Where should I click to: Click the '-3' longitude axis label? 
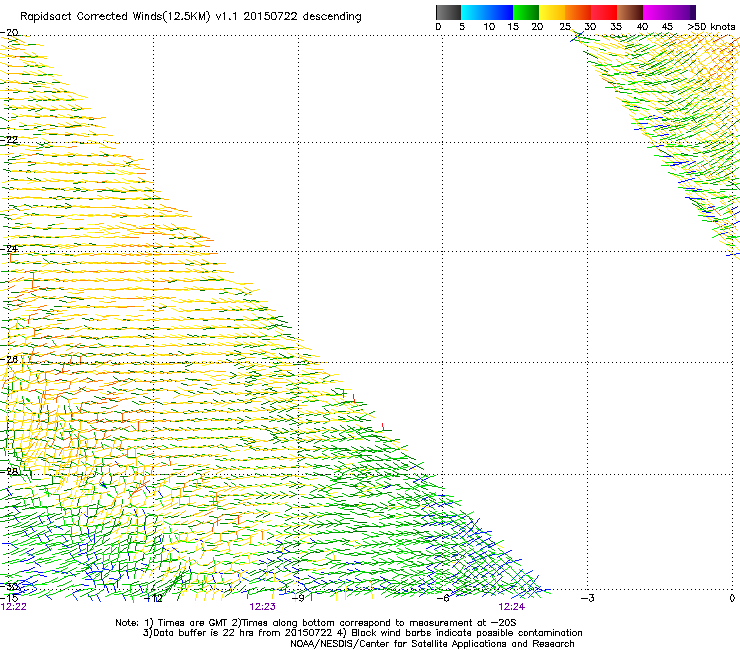(588, 598)
